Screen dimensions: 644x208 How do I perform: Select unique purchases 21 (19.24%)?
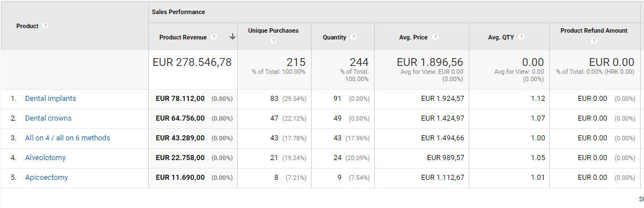[288, 158]
